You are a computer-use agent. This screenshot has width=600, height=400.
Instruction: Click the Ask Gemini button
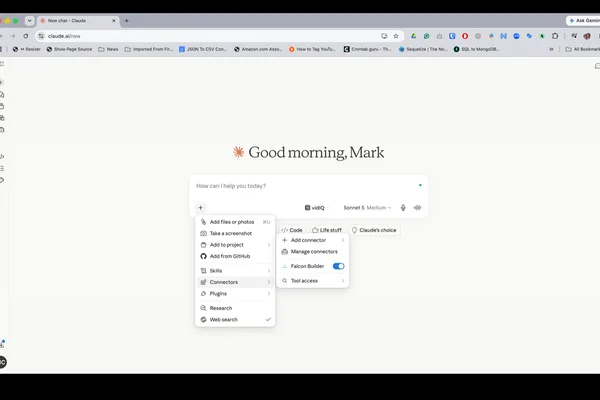coord(584,21)
